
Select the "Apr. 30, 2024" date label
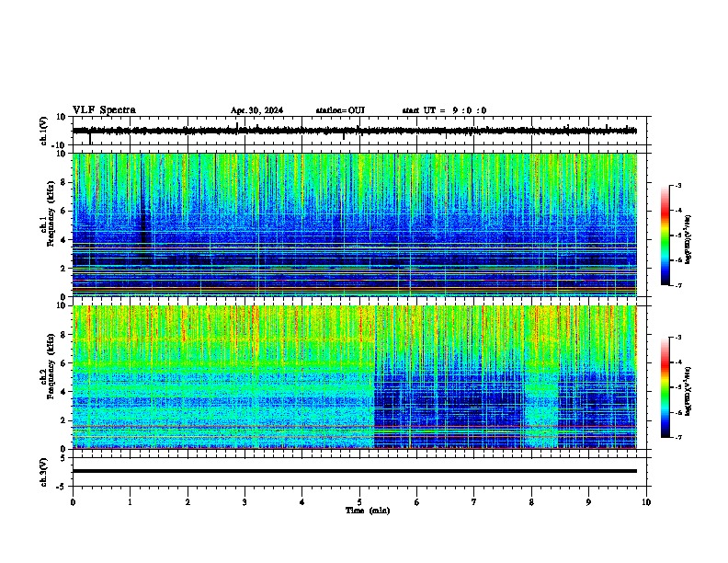click(x=256, y=110)
